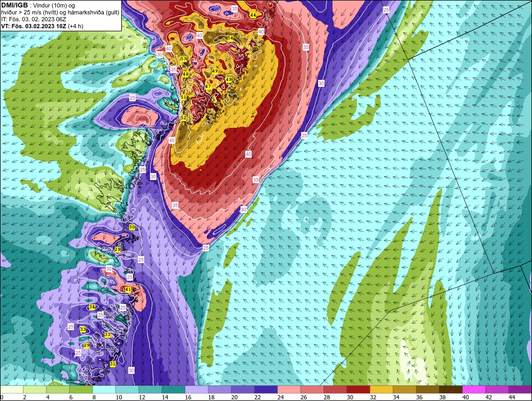Click the yellow-highlighted 30 gust label
532x401 pixels.
point(132,227)
